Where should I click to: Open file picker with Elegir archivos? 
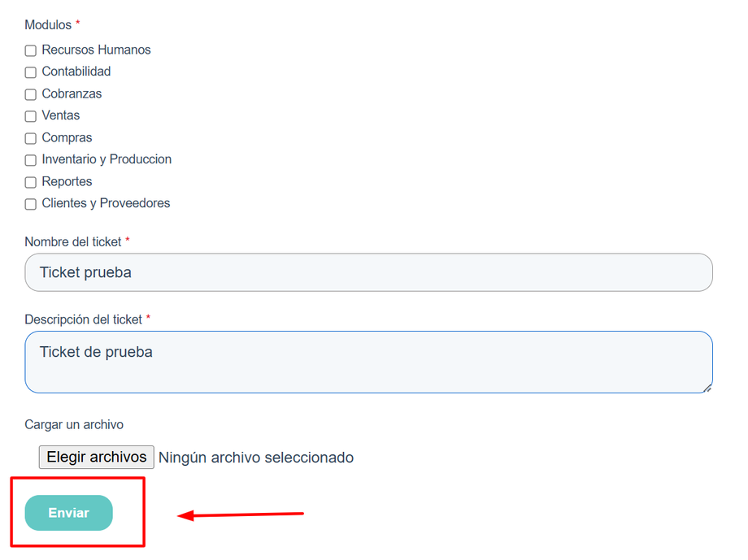coord(96,457)
